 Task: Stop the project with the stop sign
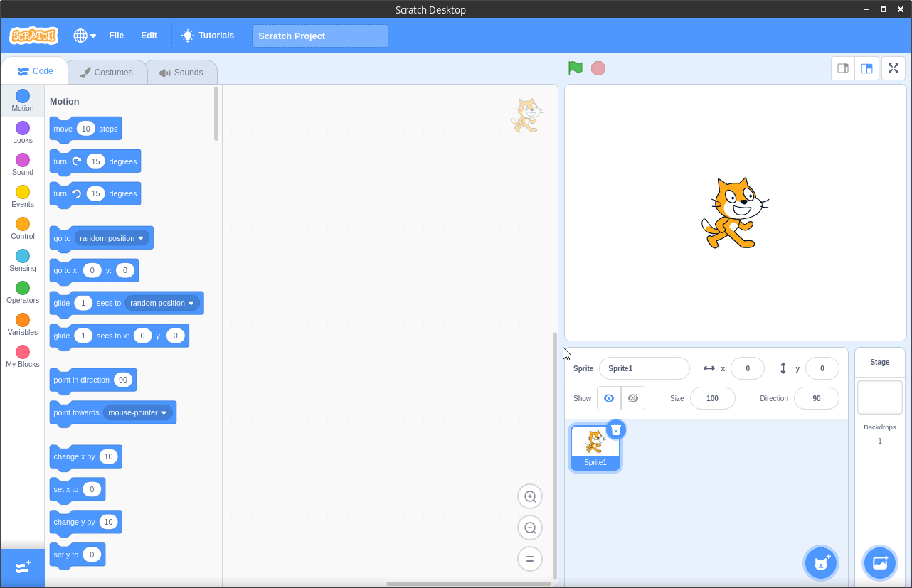click(x=598, y=68)
